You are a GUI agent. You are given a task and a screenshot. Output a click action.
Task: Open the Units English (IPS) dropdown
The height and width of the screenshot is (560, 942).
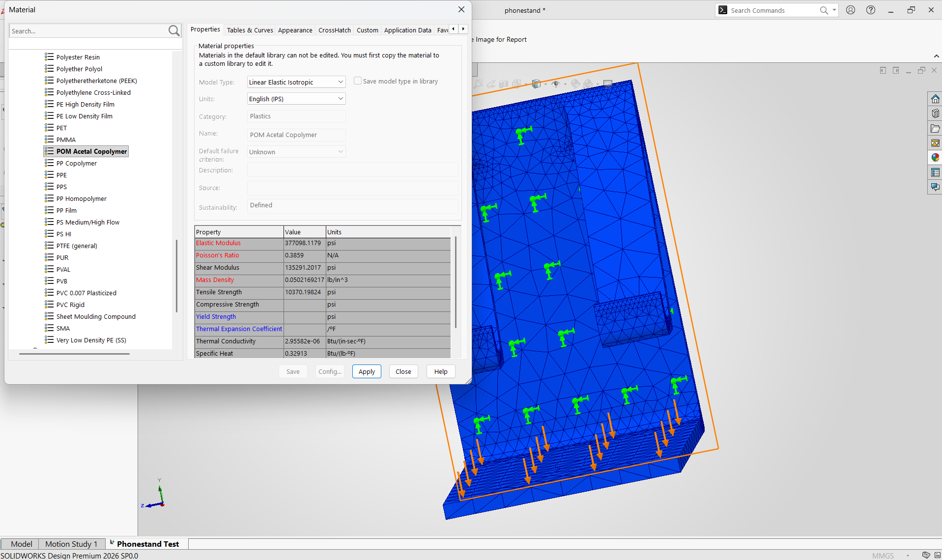296,99
